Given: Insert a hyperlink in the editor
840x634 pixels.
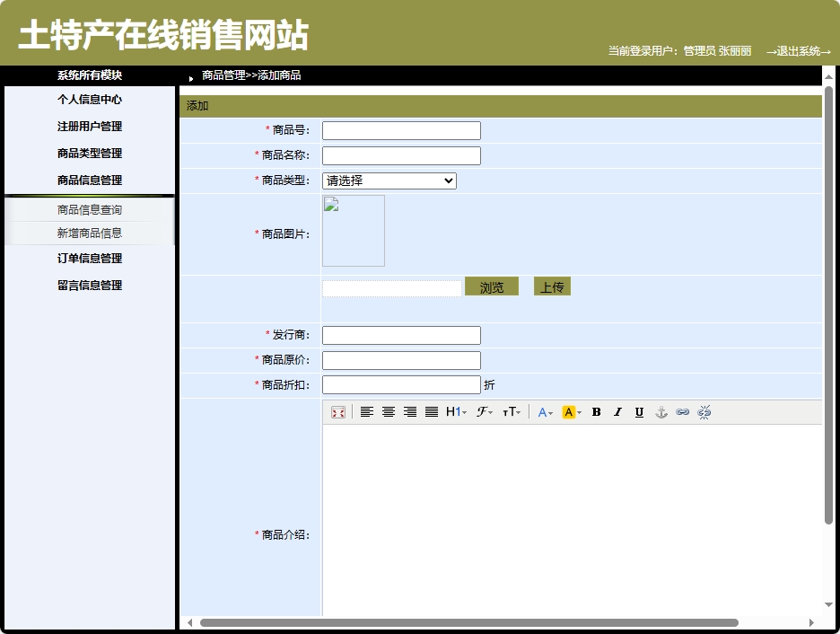Looking at the screenshot, I should pyautogui.click(x=684, y=412).
